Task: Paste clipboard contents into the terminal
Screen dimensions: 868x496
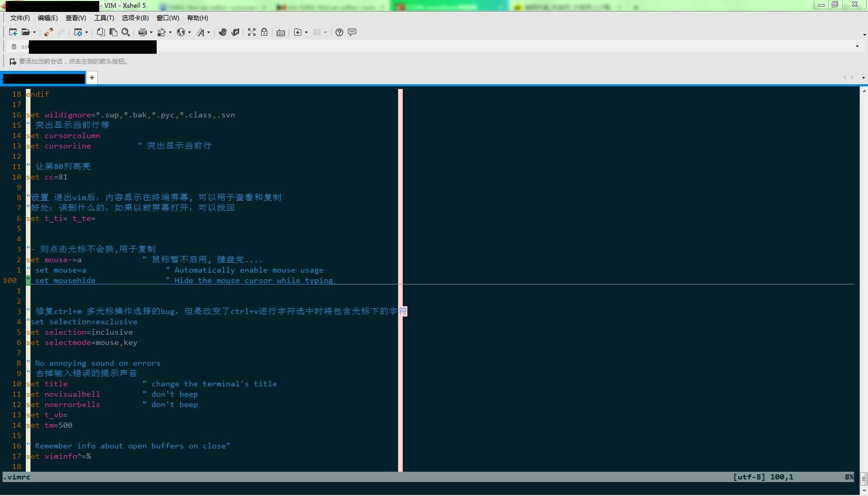Action: [112, 32]
